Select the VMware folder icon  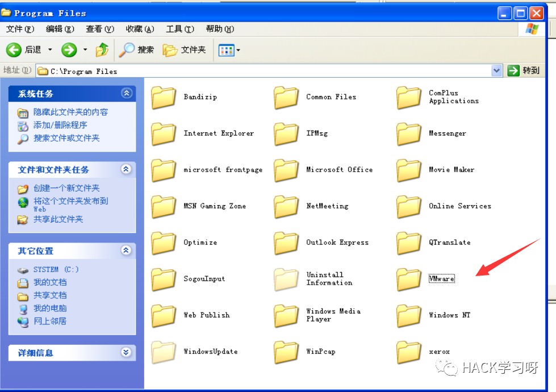(409, 279)
